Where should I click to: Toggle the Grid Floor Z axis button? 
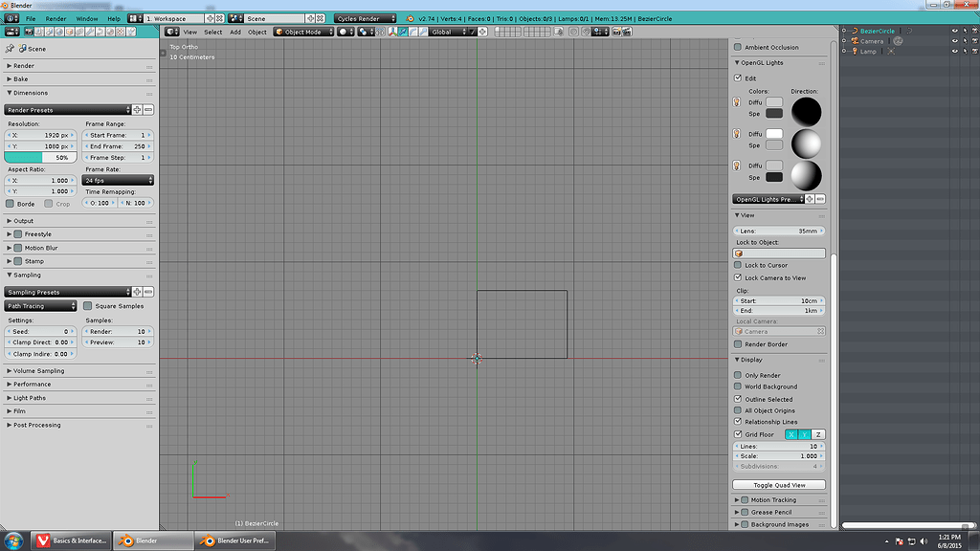pyautogui.click(x=818, y=434)
